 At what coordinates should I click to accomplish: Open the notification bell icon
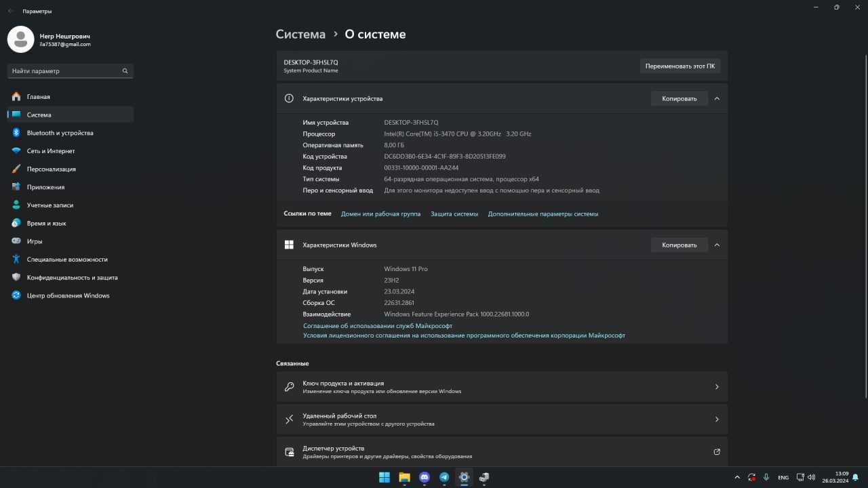(x=856, y=477)
